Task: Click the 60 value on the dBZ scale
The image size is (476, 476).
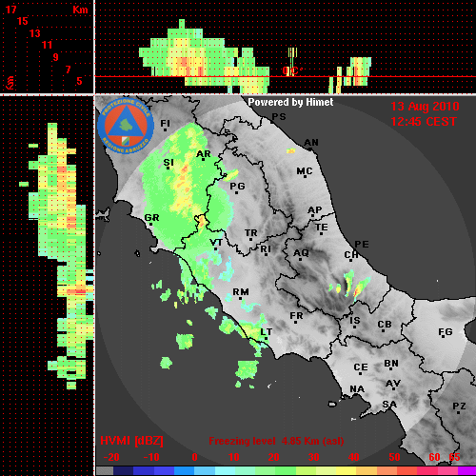Action: click(x=434, y=457)
